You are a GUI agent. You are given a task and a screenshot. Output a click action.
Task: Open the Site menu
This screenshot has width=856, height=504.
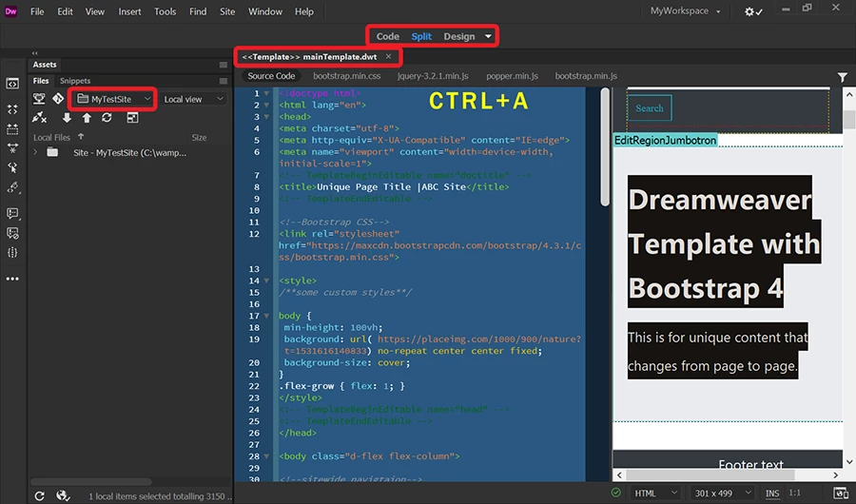tap(227, 11)
